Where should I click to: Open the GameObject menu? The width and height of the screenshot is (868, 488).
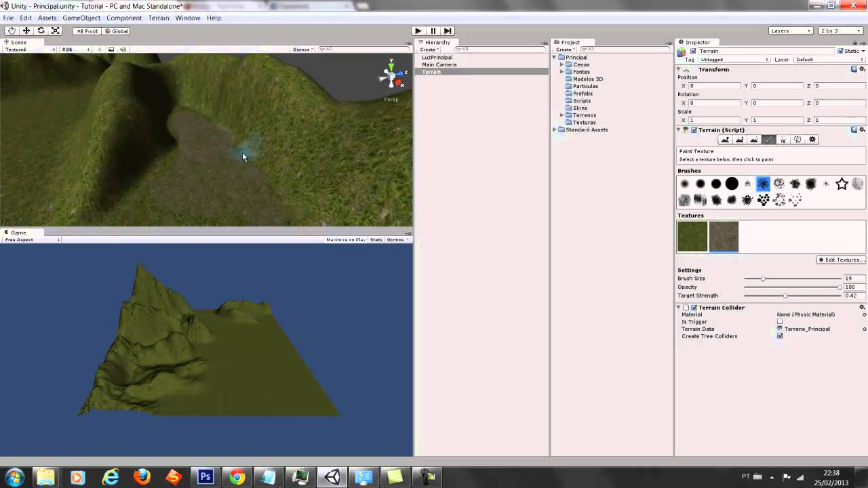[x=81, y=18]
